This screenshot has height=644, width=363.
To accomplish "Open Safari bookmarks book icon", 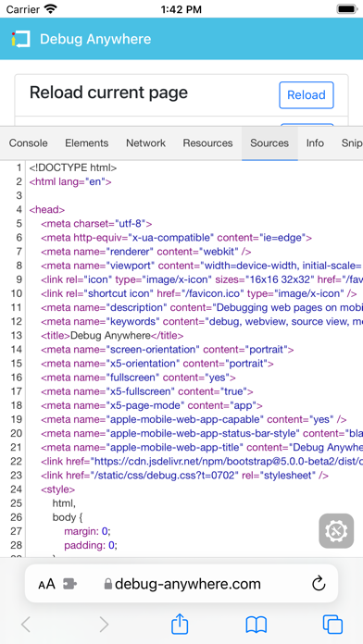I will tap(257, 625).
